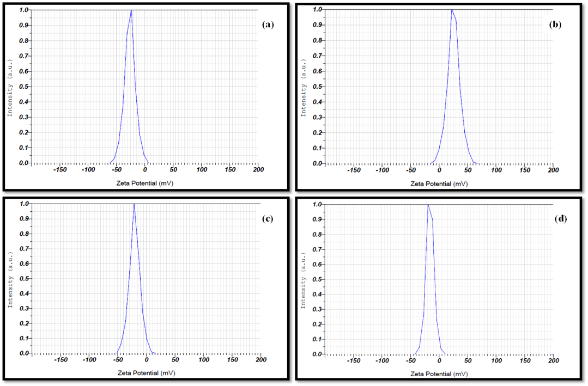
Task: Select the curve peak in plot (c)
Action: click(x=134, y=204)
